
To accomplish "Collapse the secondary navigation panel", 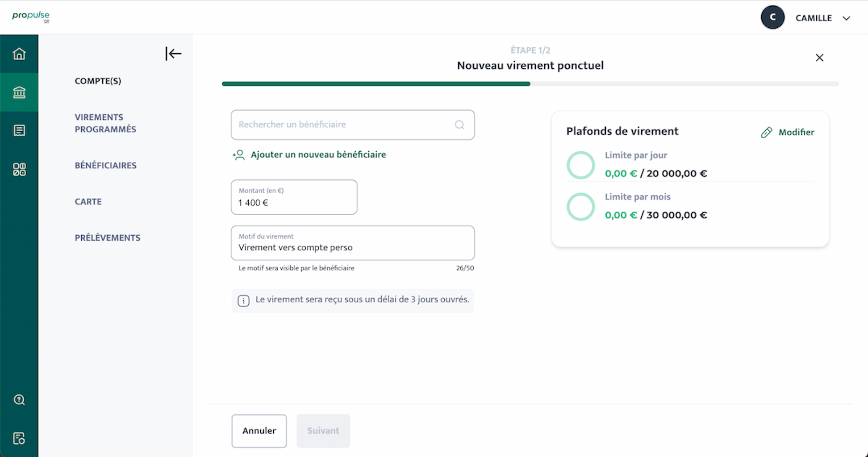I will (173, 54).
